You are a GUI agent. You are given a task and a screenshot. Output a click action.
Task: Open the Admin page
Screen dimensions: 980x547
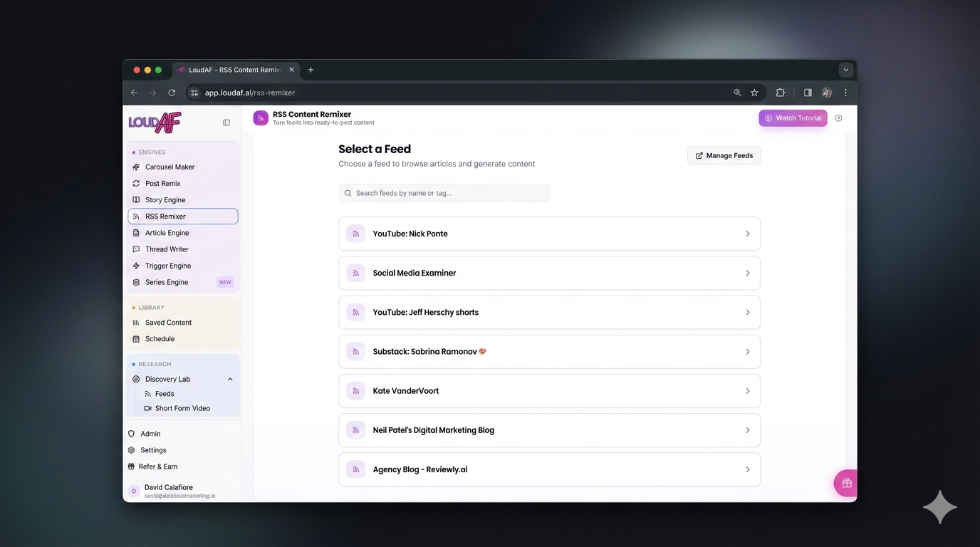tap(150, 434)
